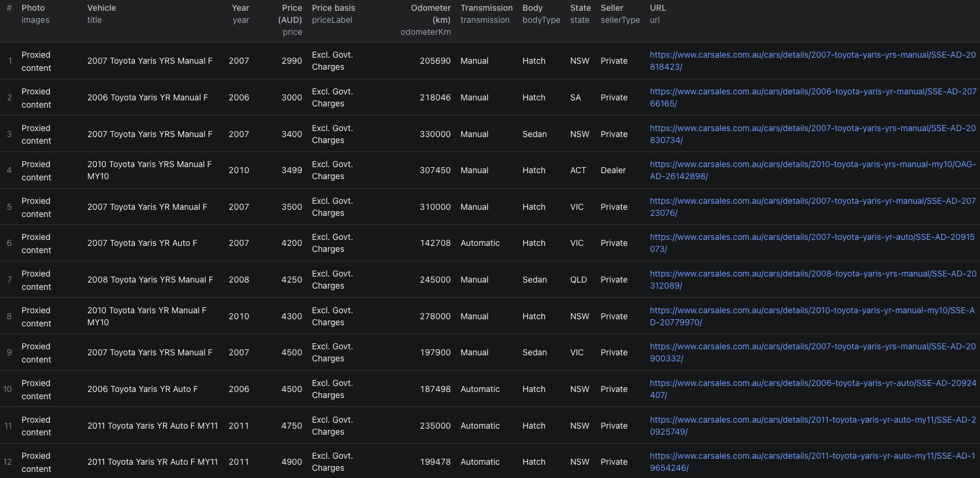Select the price cell 3499
This screenshot has height=478, width=980.
[292, 170]
